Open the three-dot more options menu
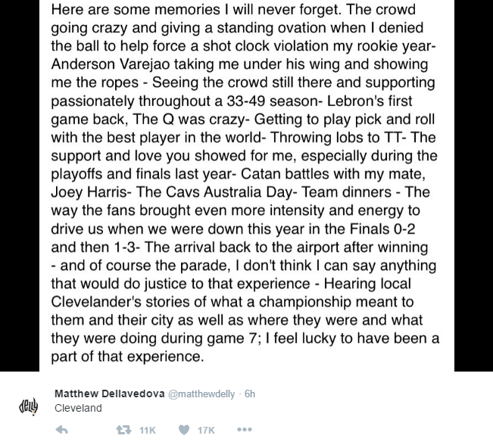The width and height of the screenshot is (493, 448). pos(245,430)
